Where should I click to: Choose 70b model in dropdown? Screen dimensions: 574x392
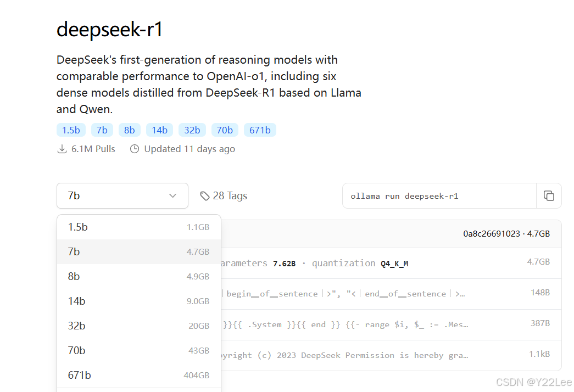138,350
